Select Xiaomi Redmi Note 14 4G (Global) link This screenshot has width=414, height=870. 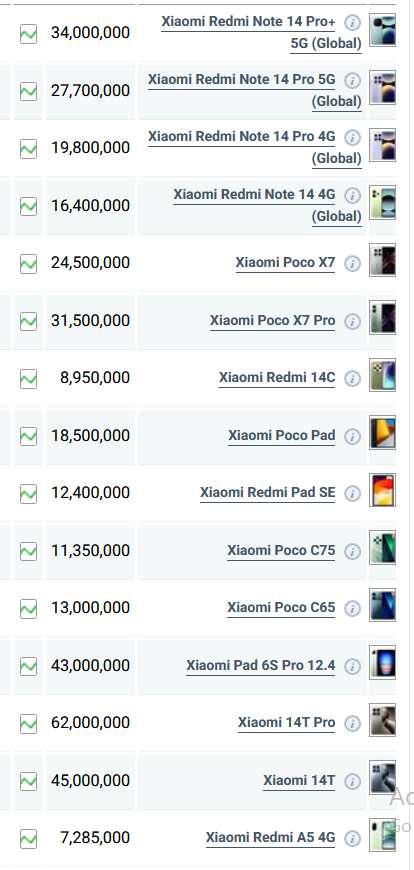[x=267, y=205]
